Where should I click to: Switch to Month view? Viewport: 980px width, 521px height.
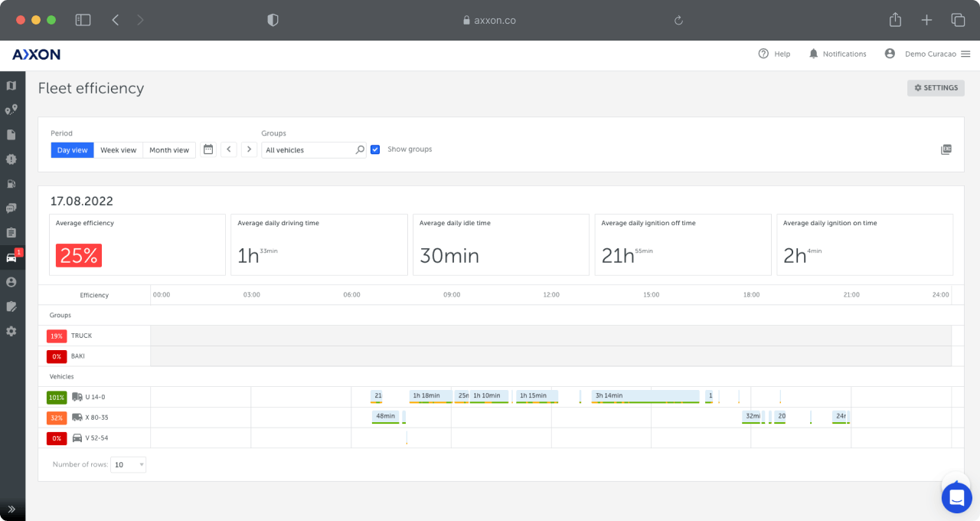pyautogui.click(x=169, y=150)
